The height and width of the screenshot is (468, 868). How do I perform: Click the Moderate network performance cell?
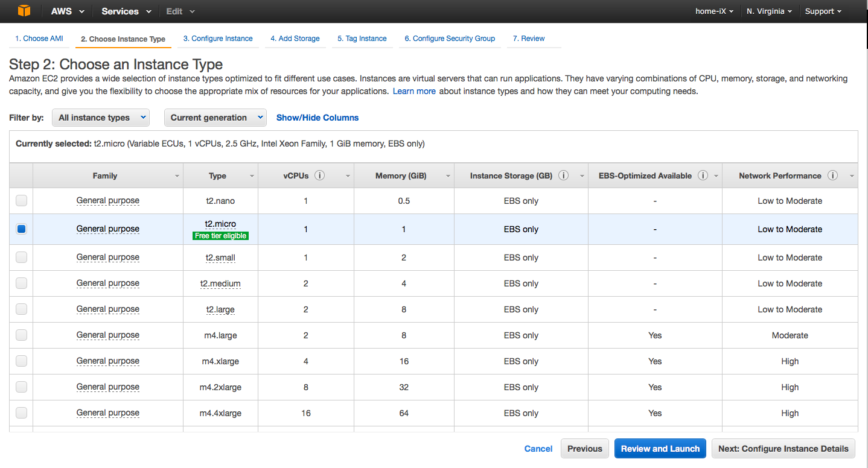click(790, 335)
